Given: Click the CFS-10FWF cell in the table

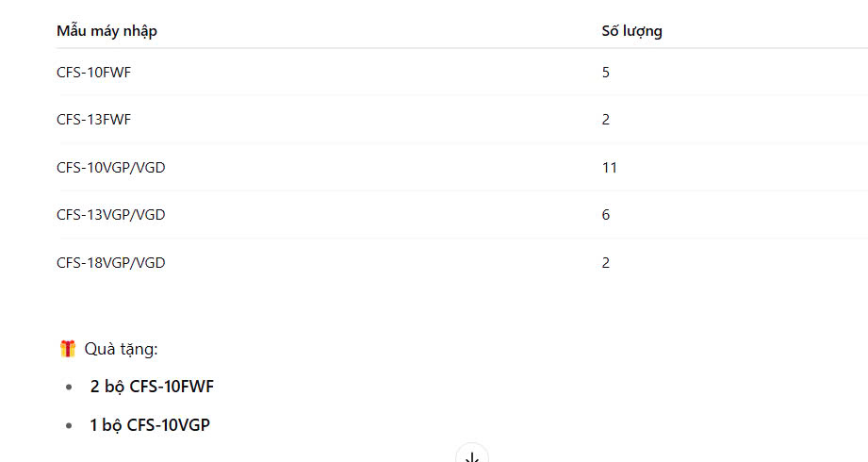Looking at the screenshot, I should point(93,72).
